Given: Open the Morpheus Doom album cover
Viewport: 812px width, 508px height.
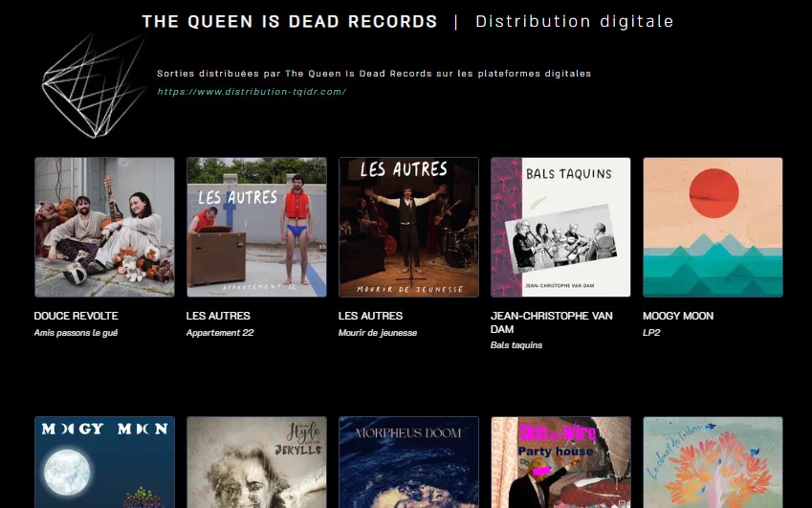Looking at the screenshot, I should pos(409,462).
